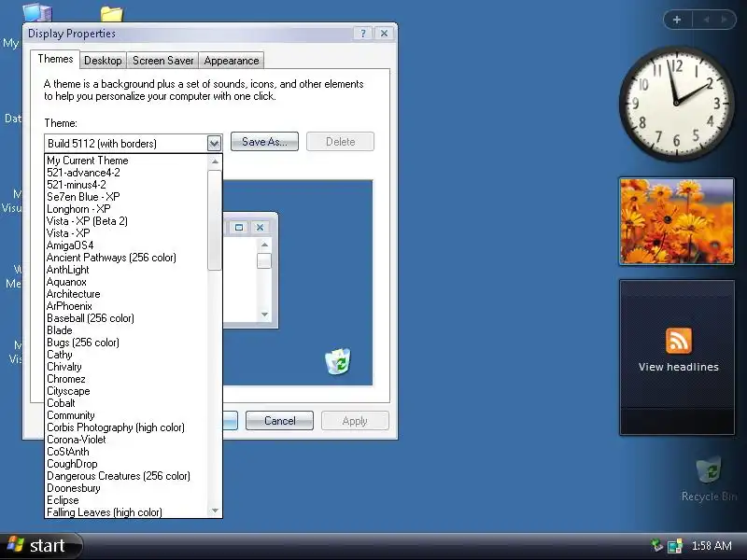Click the analog clock gadget
This screenshot has height=560, width=747.
point(676,104)
